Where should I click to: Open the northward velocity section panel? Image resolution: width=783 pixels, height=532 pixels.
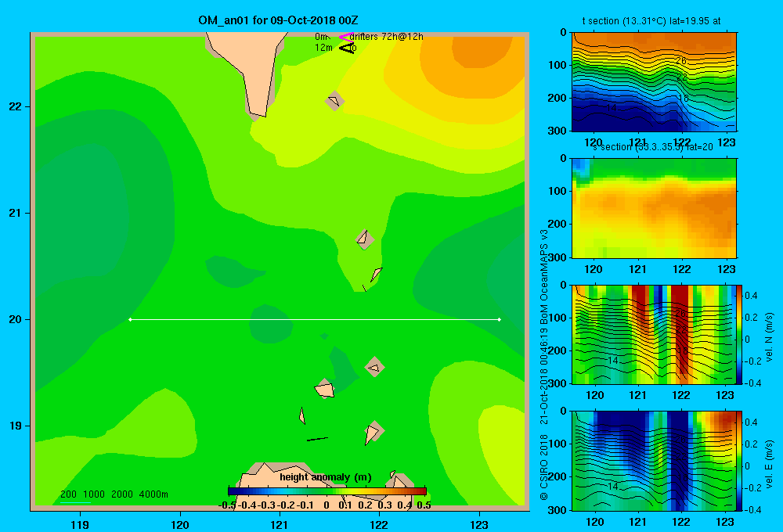pyautogui.click(x=653, y=334)
